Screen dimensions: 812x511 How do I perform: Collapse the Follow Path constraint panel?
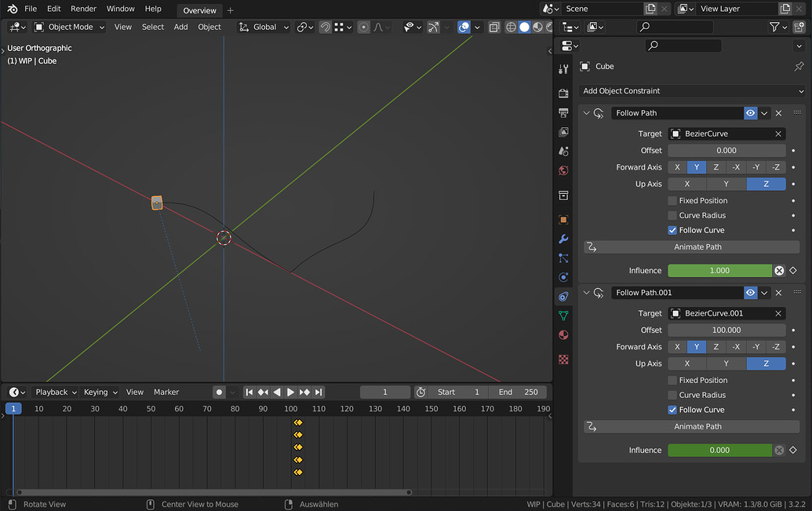(586, 113)
